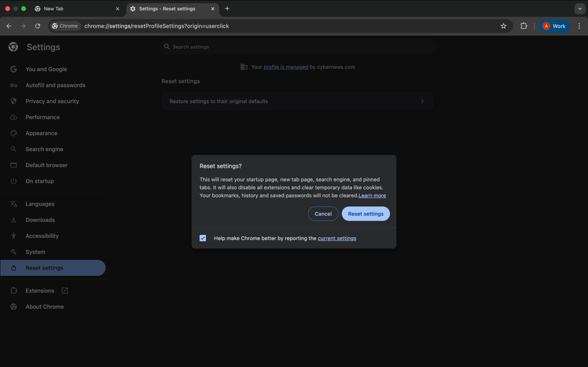Screen dimensions: 588x367
Task: Click the Chrome site info chip
Action: tap(65, 26)
